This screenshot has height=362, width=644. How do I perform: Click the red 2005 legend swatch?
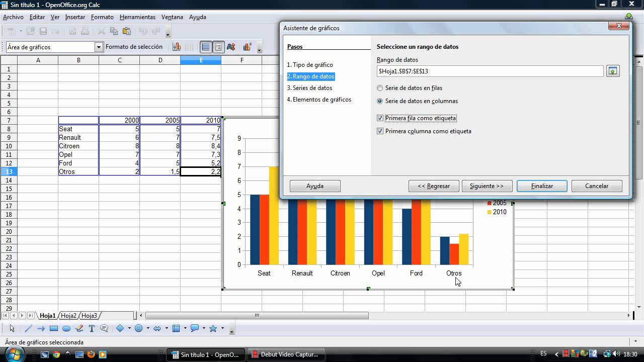point(489,203)
